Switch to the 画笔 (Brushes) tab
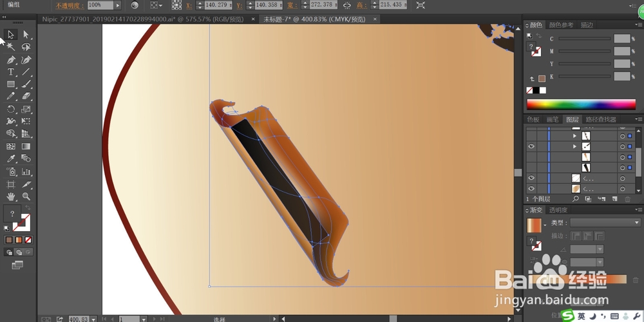 553,120
